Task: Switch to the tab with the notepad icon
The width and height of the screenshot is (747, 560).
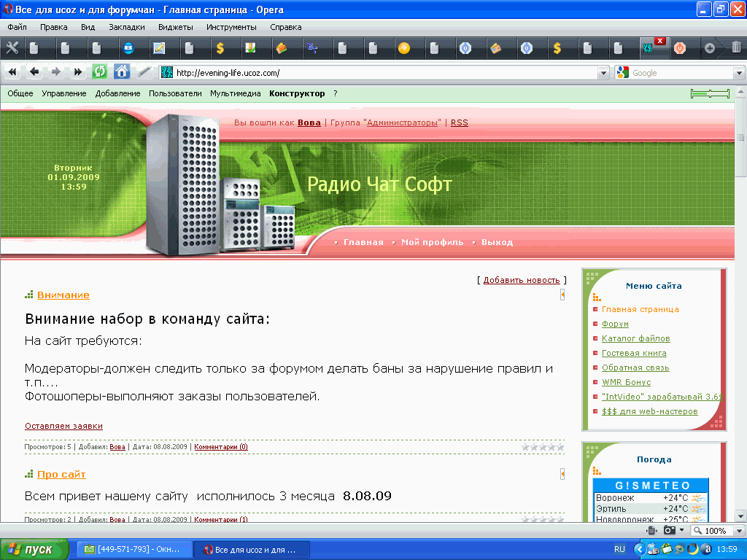Action: pos(158,48)
